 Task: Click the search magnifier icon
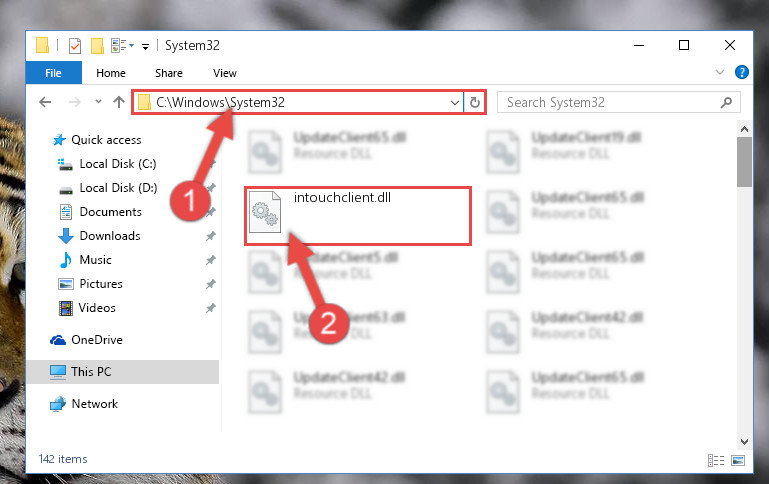click(726, 102)
